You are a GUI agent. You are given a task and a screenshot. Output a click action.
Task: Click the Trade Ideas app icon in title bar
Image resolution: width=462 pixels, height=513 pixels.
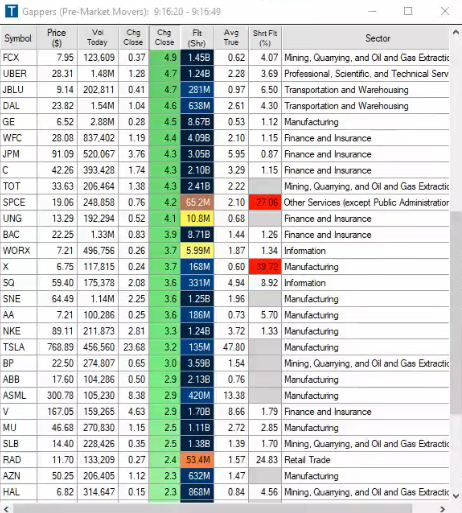coord(11,11)
